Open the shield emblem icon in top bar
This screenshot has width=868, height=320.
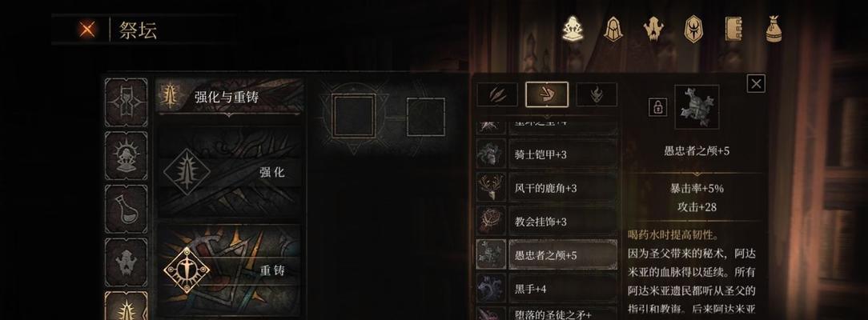click(x=693, y=30)
